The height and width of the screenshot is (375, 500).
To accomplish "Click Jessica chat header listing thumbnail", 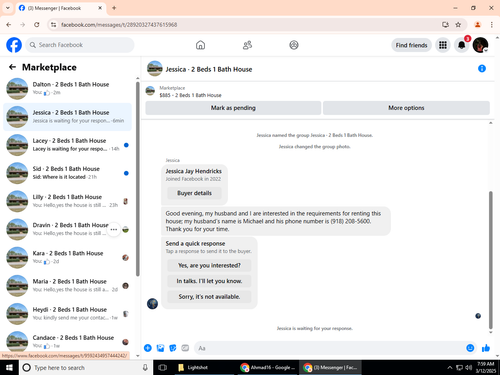I will (155, 69).
